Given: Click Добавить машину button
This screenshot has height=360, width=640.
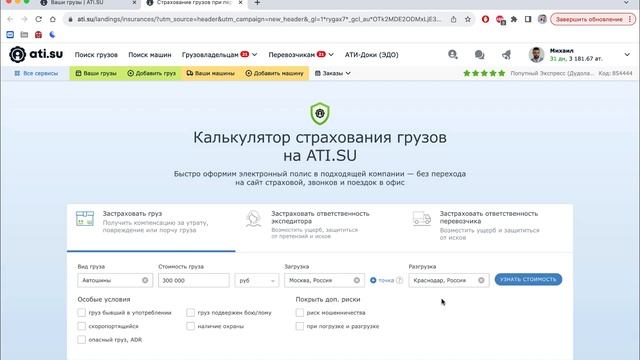Looking at the screenshot, I should click(274, 73).
